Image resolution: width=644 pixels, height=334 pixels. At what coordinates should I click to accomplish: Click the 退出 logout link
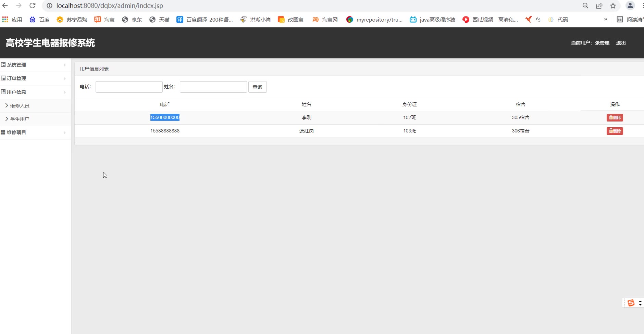tap(621, 43)
